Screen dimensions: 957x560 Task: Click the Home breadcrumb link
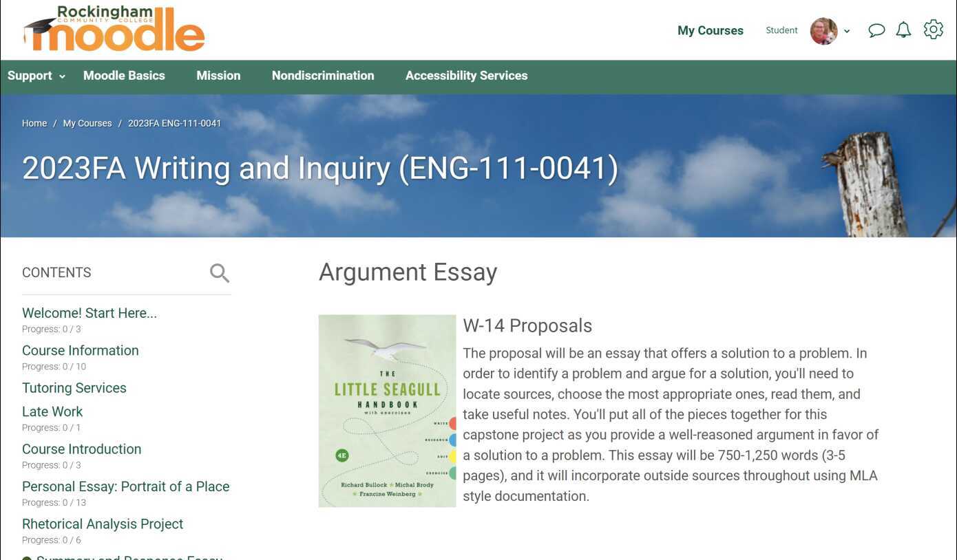tap(34, 123)
